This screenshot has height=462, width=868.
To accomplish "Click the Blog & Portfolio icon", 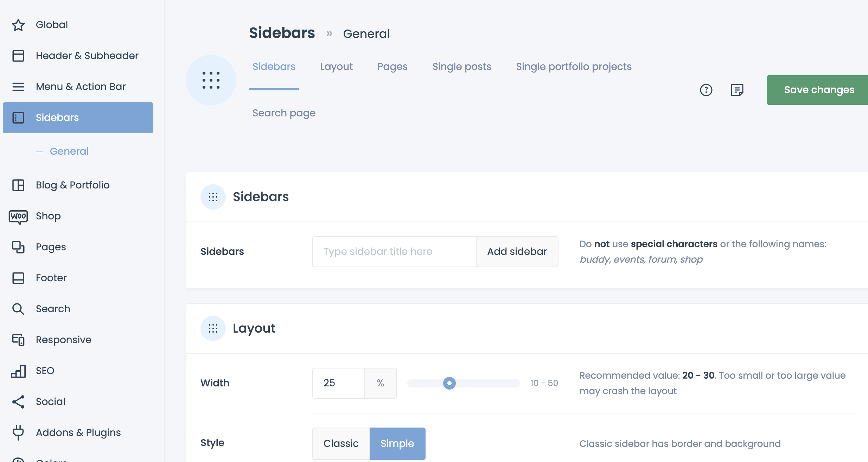I will pyautogui.click(x=18, y=185).
